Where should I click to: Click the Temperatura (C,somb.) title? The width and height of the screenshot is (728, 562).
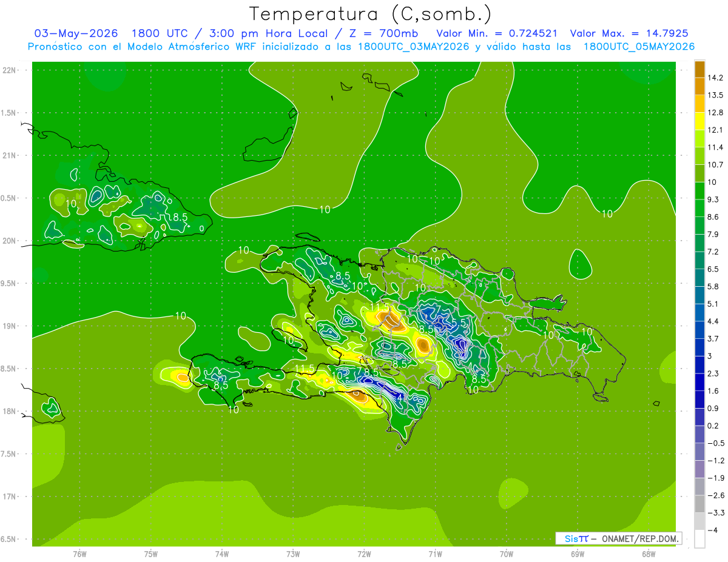(371, 13)
